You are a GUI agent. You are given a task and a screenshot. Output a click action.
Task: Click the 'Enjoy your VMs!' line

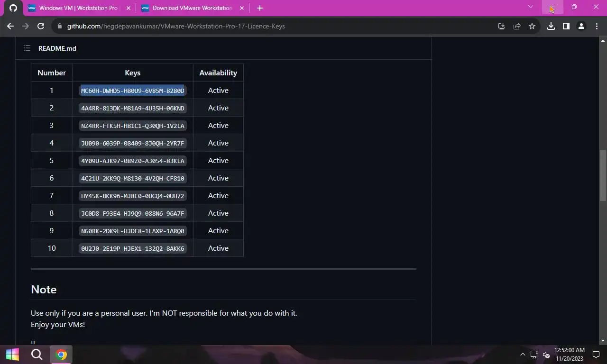[x=58, y=325]
